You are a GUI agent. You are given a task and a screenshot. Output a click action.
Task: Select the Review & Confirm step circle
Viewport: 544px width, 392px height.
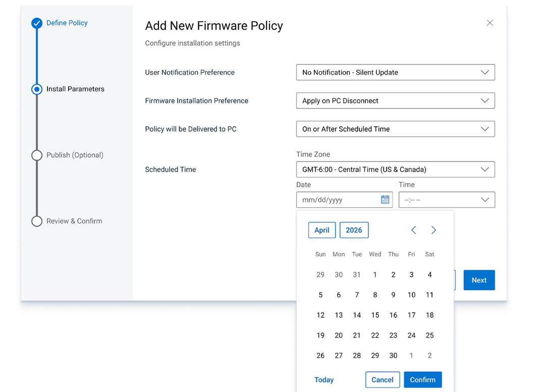tap(37, 221)
